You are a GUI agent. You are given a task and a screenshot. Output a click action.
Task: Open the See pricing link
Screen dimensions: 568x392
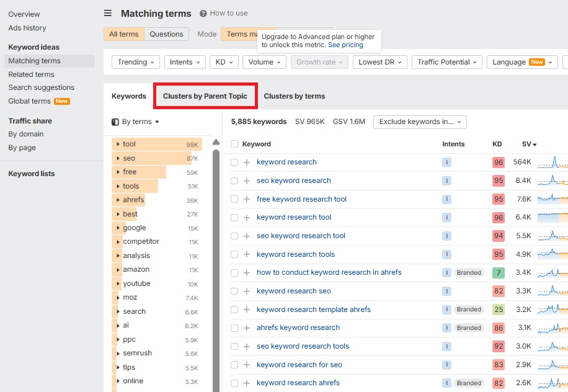(x=345, y=45)
